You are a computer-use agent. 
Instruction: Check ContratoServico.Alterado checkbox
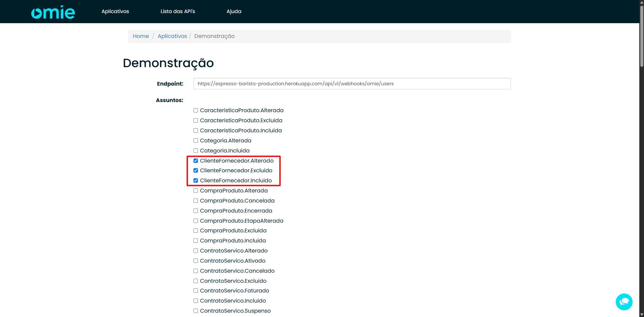click(x=196, y=251)
